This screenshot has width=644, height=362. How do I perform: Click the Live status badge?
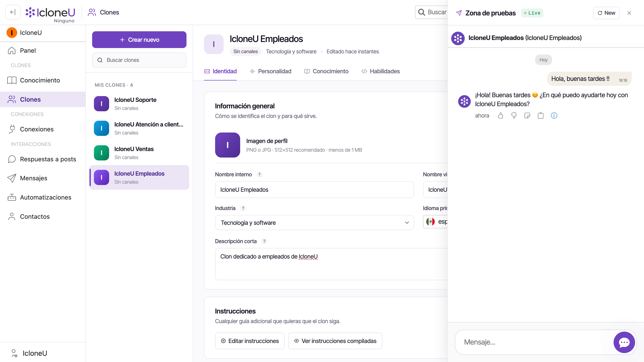point(532,13)
